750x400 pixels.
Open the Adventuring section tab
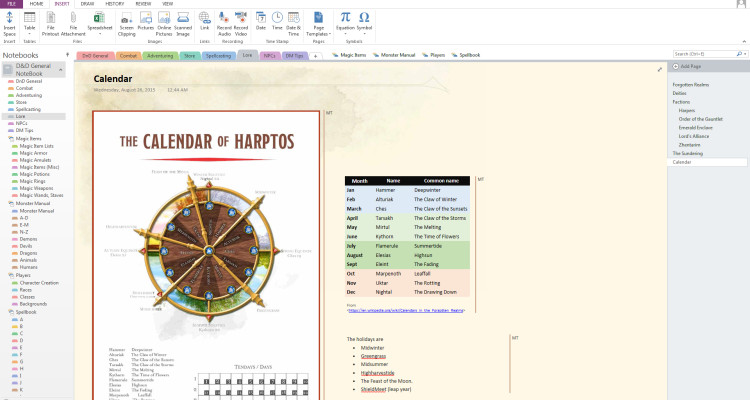point(160,56)
